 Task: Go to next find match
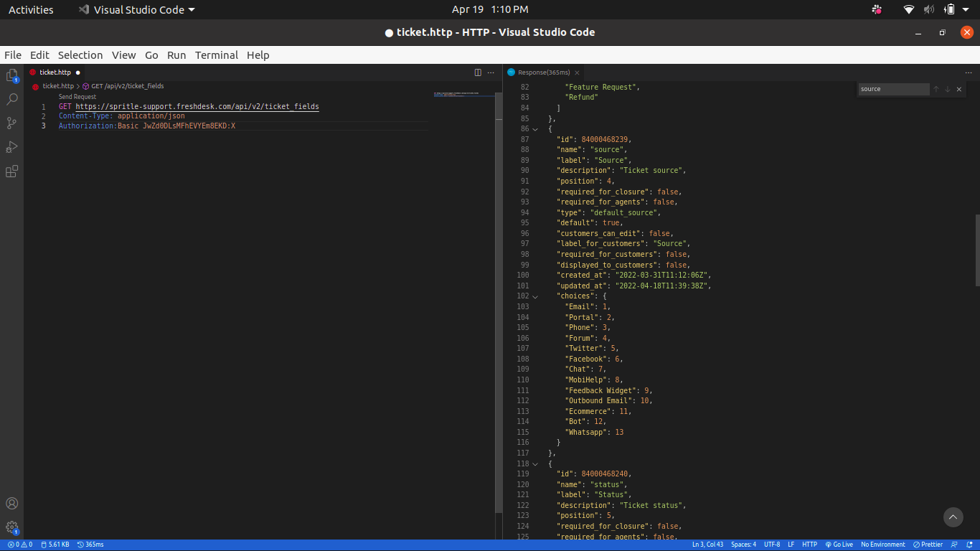947,89
